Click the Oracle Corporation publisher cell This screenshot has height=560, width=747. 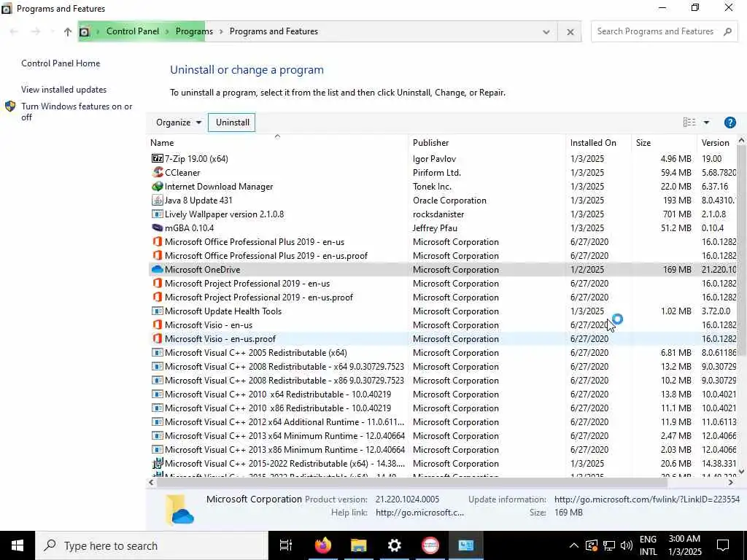click(449, 200)
